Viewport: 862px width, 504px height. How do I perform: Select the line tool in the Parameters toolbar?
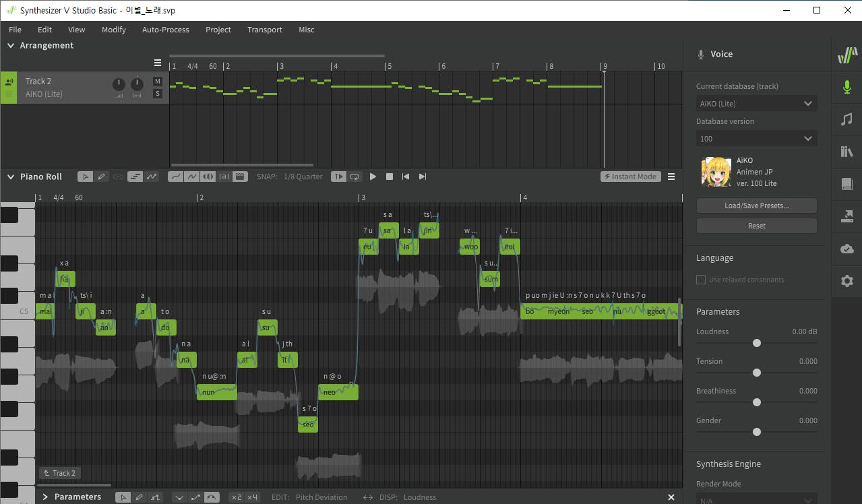(x=156, y=497)
